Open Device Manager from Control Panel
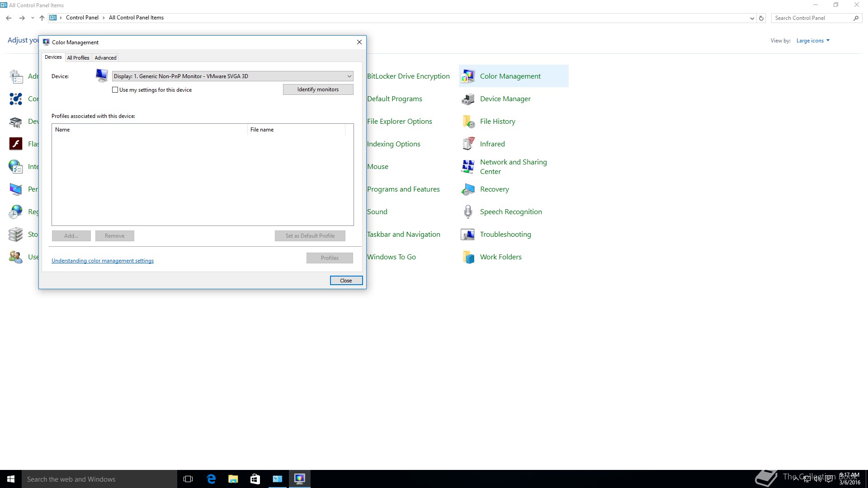868x488 pixels. (x=505, y=99)
